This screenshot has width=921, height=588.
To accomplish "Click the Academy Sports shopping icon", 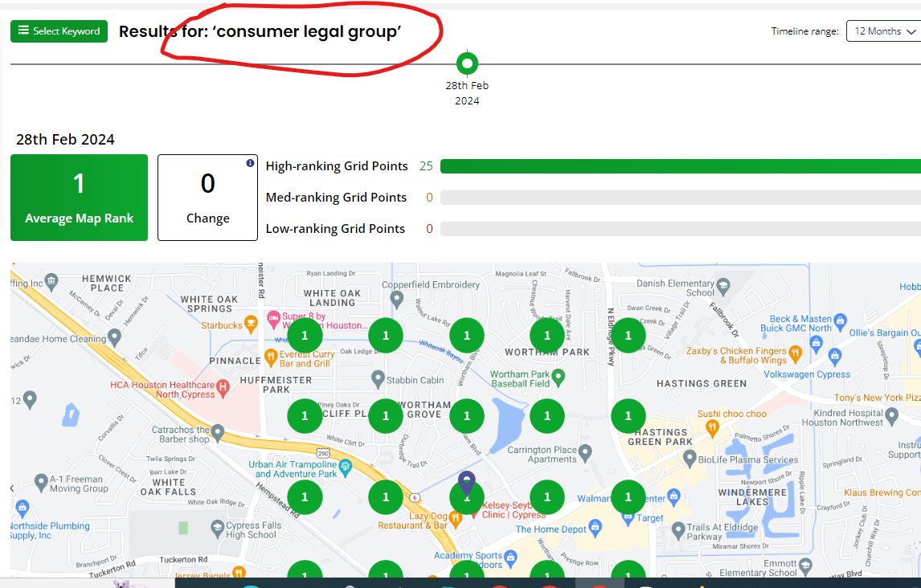I will click(510, 557).
